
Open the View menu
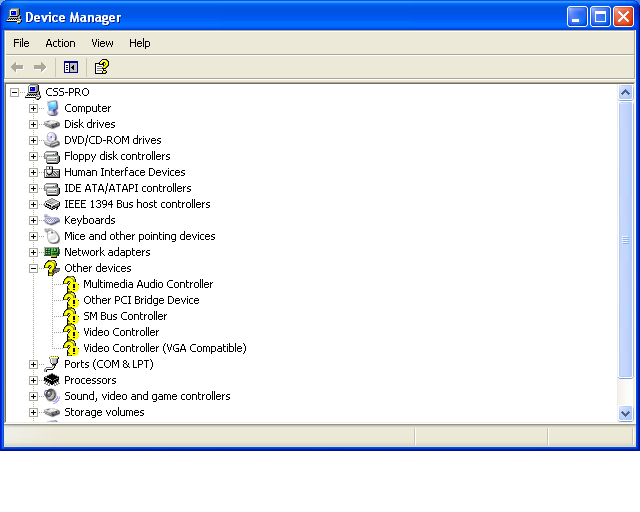(102, 43)
